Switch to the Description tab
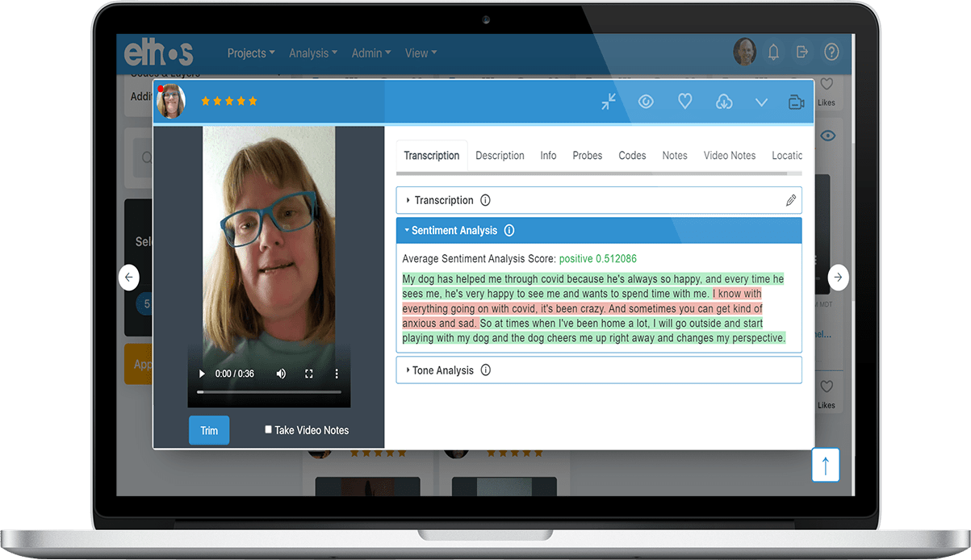The image size is (971, 560). pyautogui.click(x=500, y=156)
